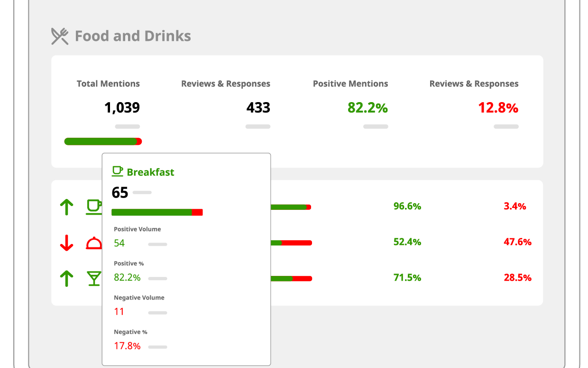Click the sentiment bar in 52.4% row
The width and height of the screenshot is (588, 368).
pos(291,243)
